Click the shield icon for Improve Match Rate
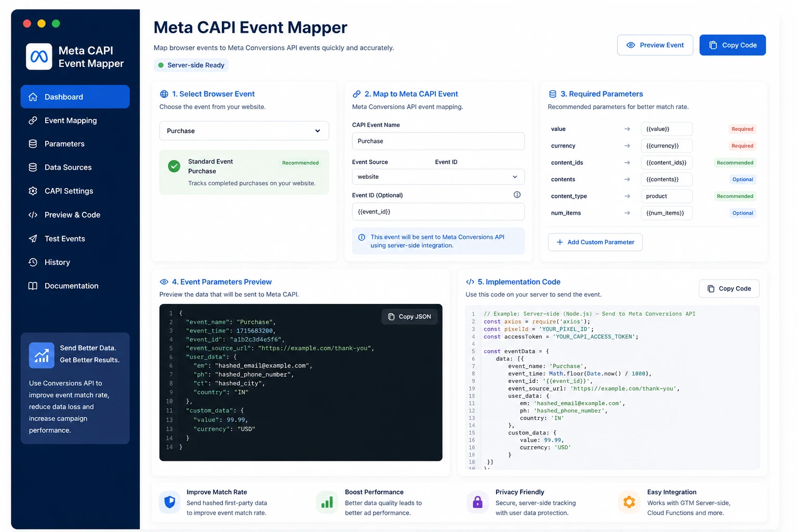Image resolution: width=798 pixels, height=532 pixels. tap(169, 502)
